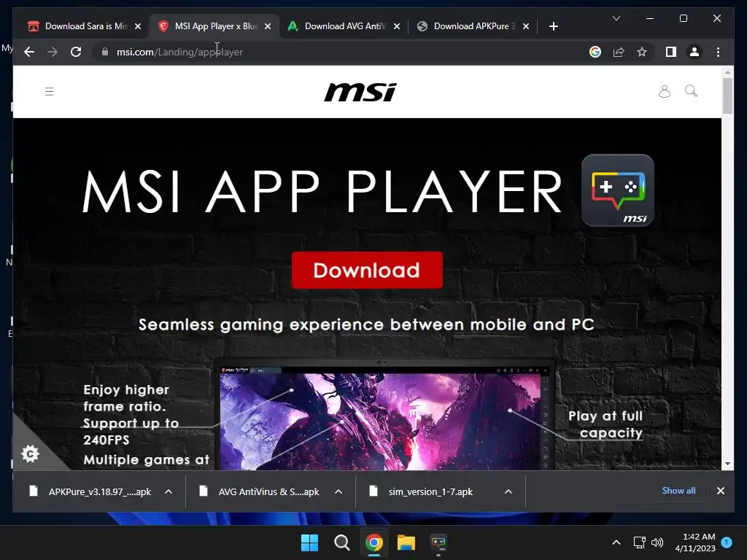
Task: Click the game screenshot preview image
Action: point(380,421)
